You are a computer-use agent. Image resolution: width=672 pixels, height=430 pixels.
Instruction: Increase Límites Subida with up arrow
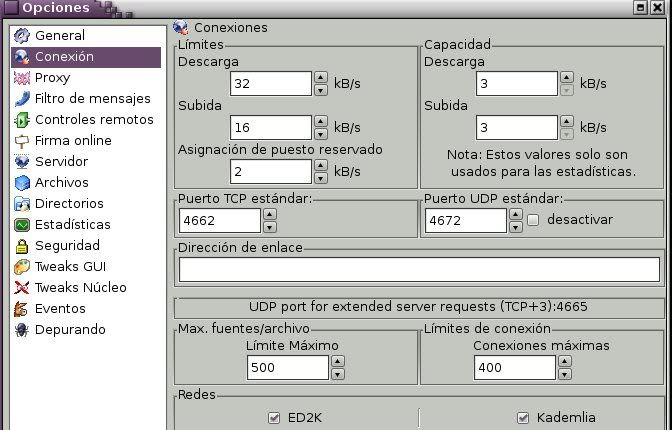click(x=321, y=121)
